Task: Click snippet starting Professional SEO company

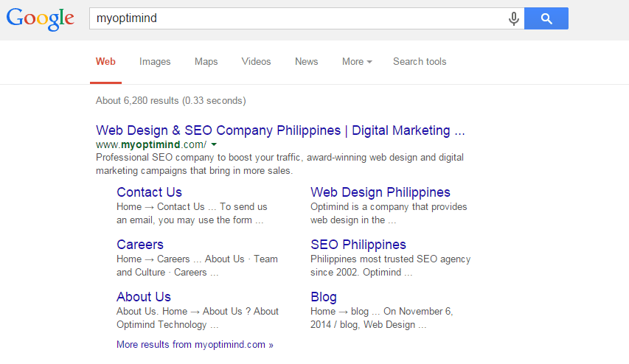Action: (279, 164)
